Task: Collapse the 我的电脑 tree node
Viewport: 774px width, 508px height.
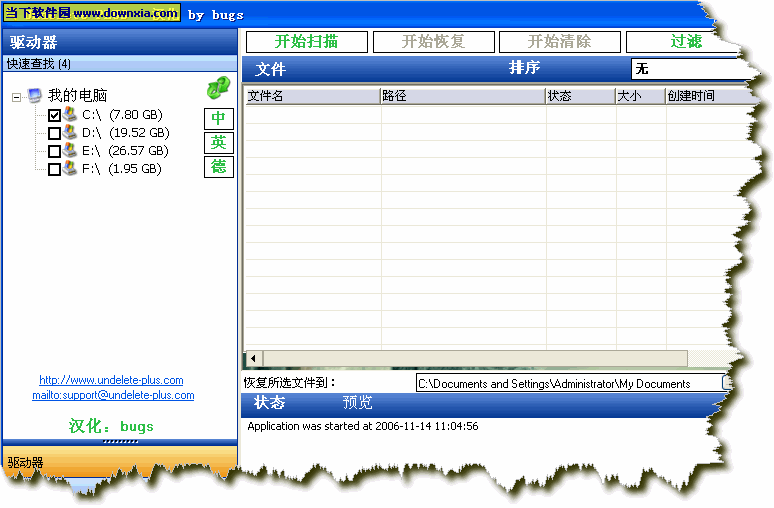Action: pyautogui.click(x=17, y=97)
